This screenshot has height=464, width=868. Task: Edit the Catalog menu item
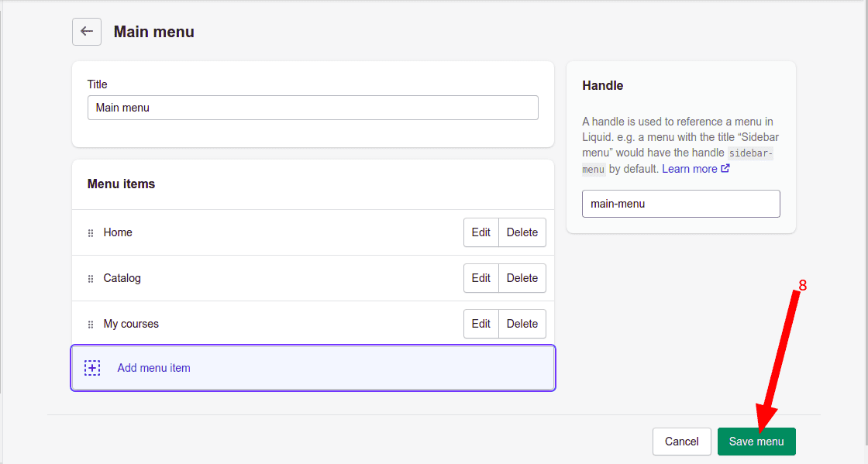tap(480, 278)
